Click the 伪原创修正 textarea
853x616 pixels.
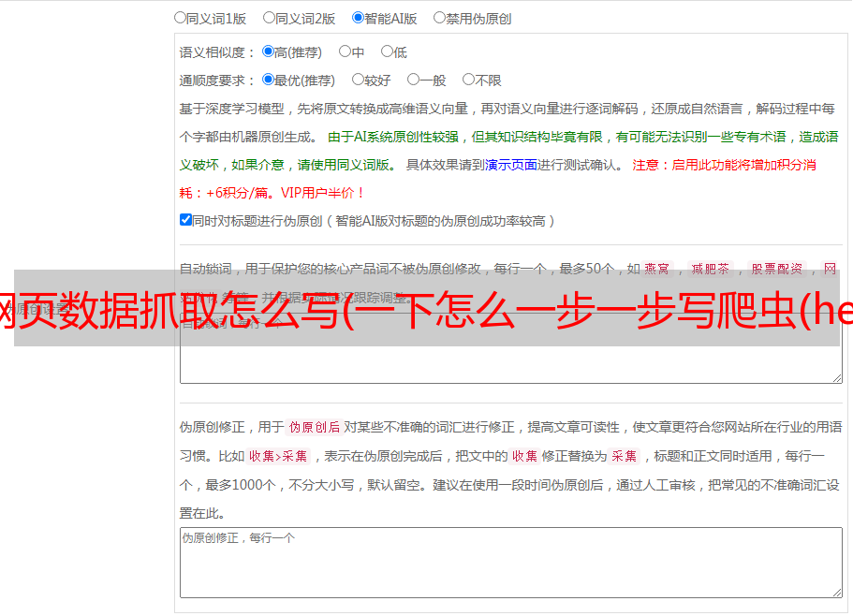(x=511, y=563)
